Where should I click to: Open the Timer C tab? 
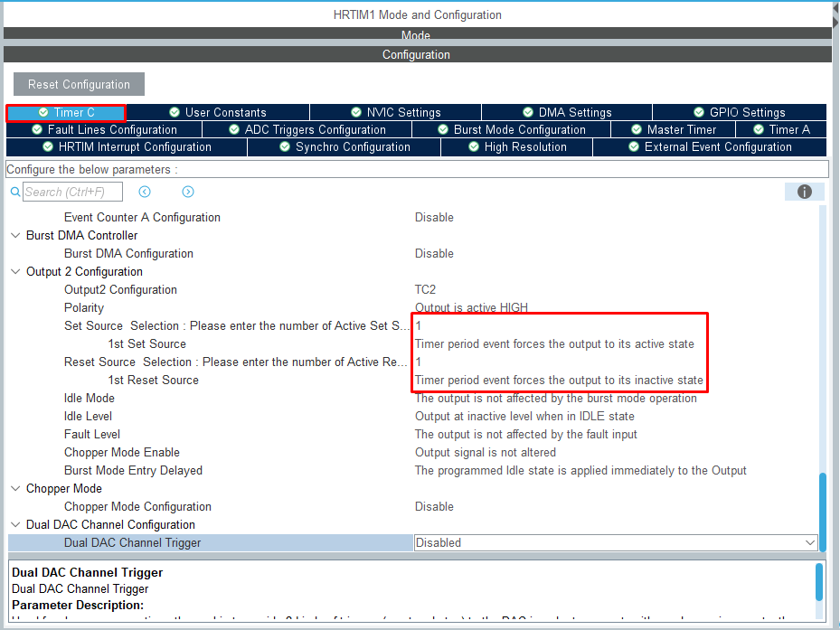pyautogui.click(x=66, y=112)
